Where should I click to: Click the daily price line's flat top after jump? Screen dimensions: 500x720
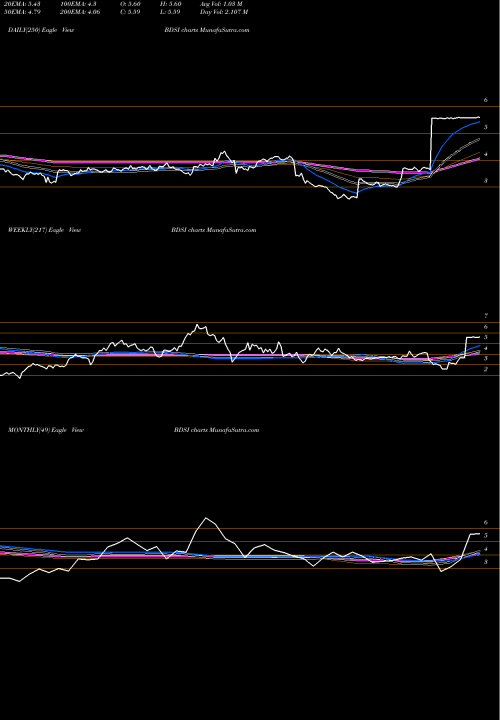click(x=455, y=118)
